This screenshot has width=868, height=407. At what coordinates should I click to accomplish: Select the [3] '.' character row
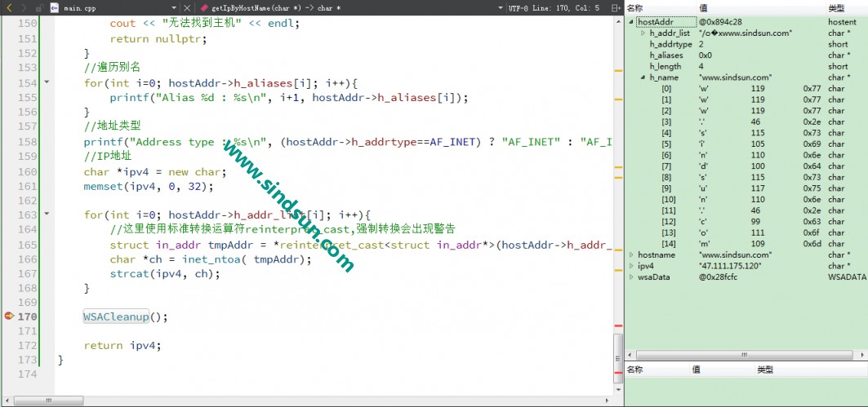coord(746,122)
